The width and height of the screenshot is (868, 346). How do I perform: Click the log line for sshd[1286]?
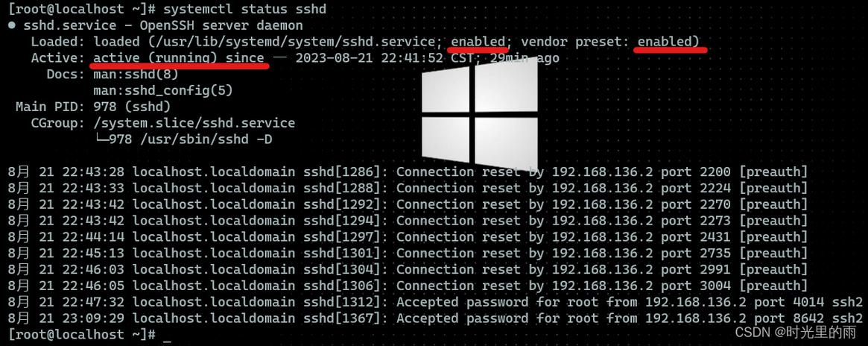tap(408, 172)
